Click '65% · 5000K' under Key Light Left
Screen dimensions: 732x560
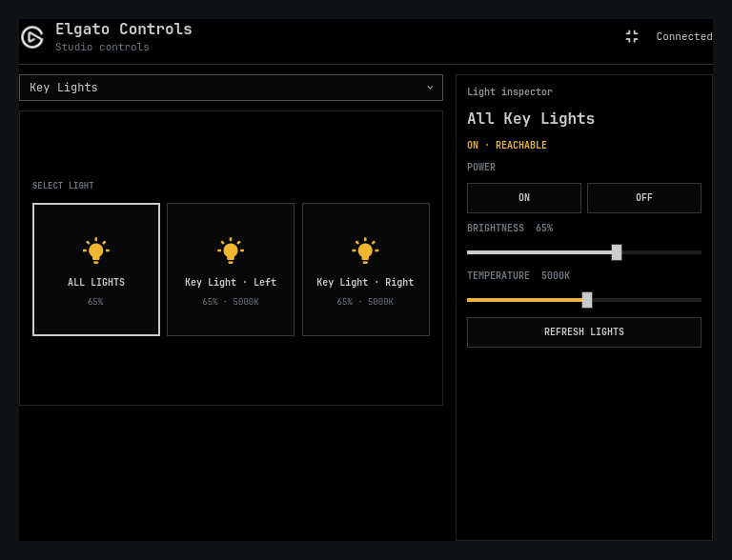coord(231,302)
